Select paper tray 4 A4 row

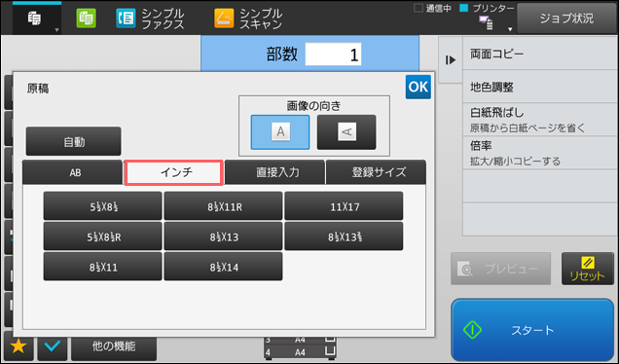(x=300, y=351)
